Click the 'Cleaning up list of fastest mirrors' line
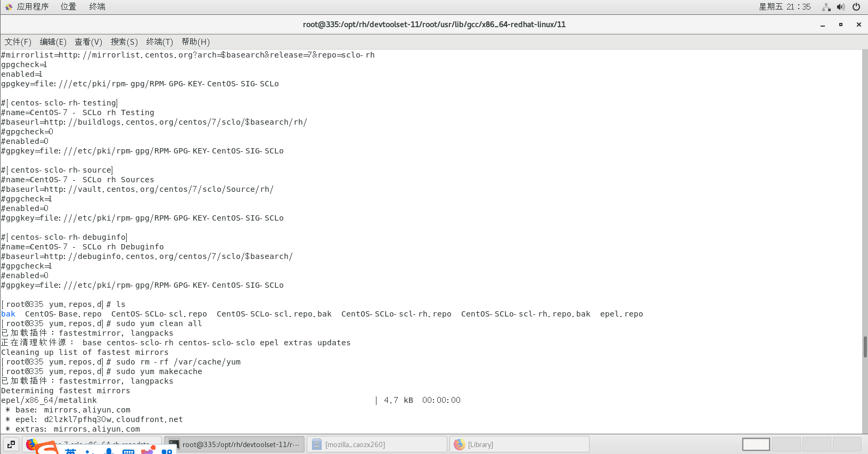 tap(85, 352)
